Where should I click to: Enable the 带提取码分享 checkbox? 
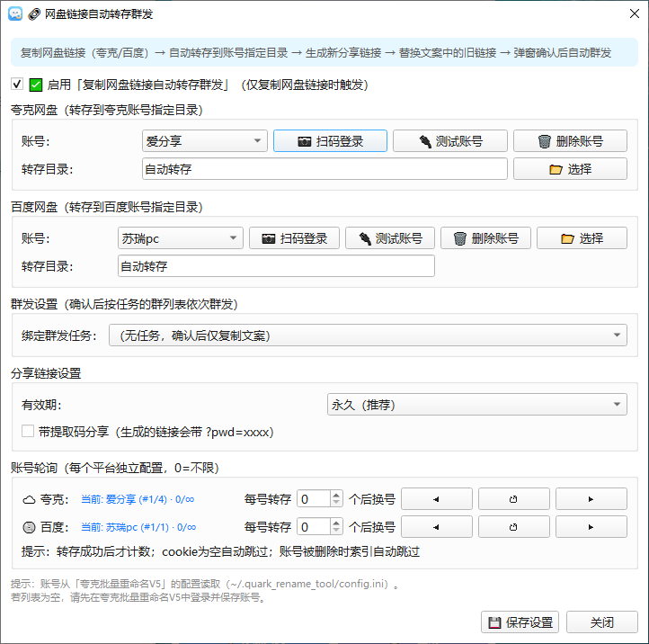[28, 431]
